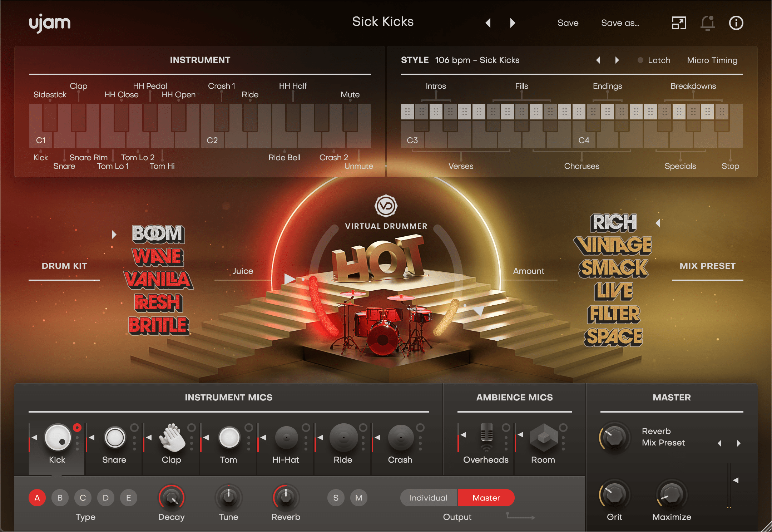
Task: Click the notification bell icon
Action: point(707,23)
